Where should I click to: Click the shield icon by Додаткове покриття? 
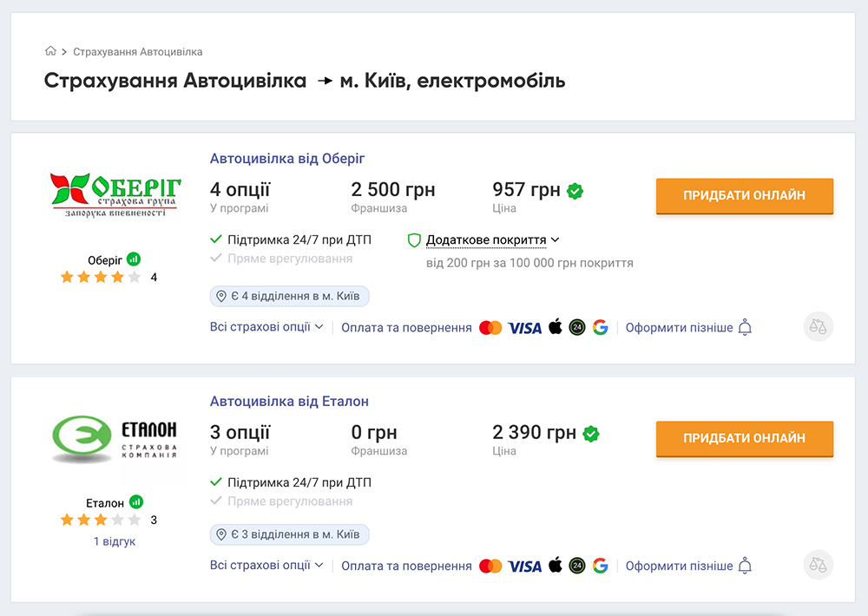click(x=414, y=240)
